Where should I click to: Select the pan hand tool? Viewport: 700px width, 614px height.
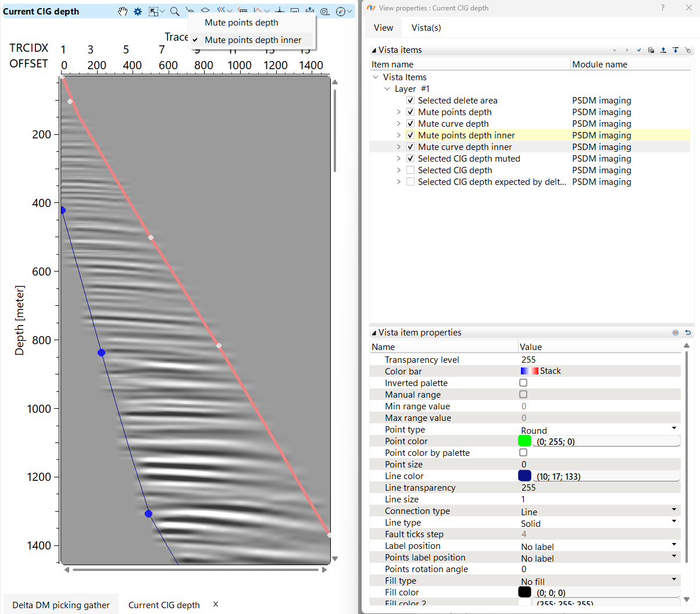[x=123, y=12]
